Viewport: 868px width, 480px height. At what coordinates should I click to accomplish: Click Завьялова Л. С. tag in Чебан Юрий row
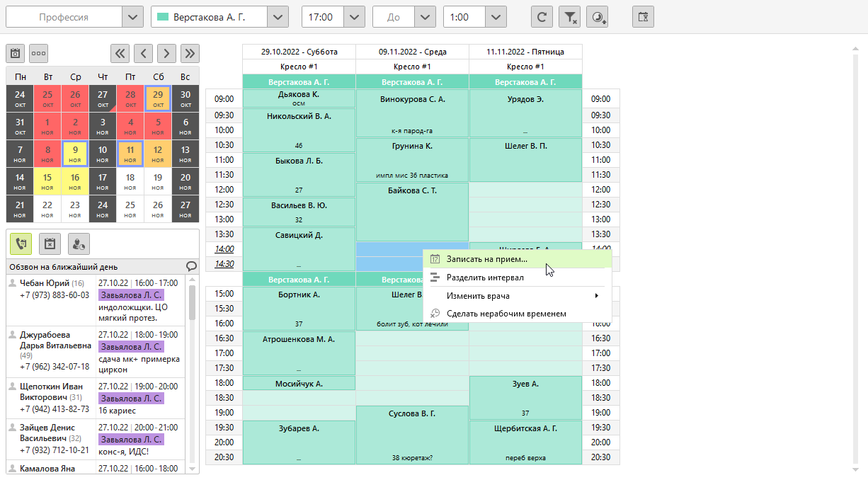131,295
